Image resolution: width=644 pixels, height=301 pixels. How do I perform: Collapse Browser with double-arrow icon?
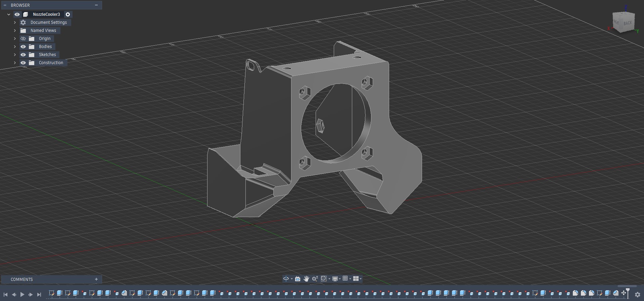coord(5,5)
